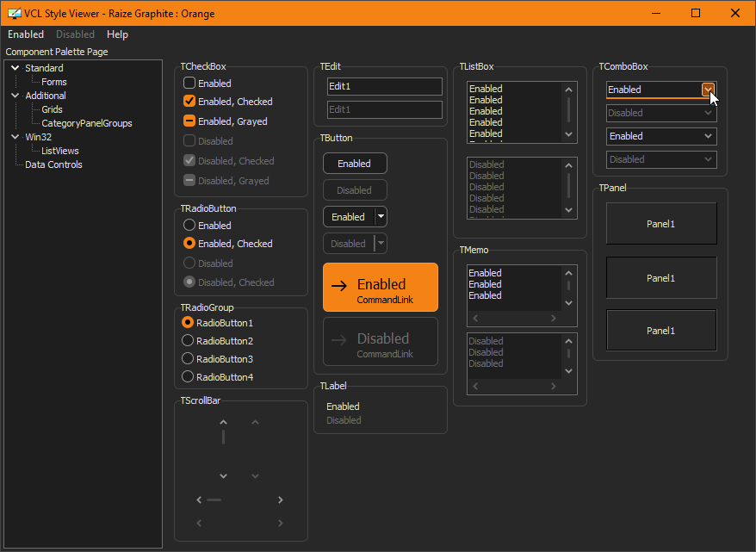Click the enabled vertical TScrollBar down arrow
This screenshot has width=756, height=552.
(223, 476)
